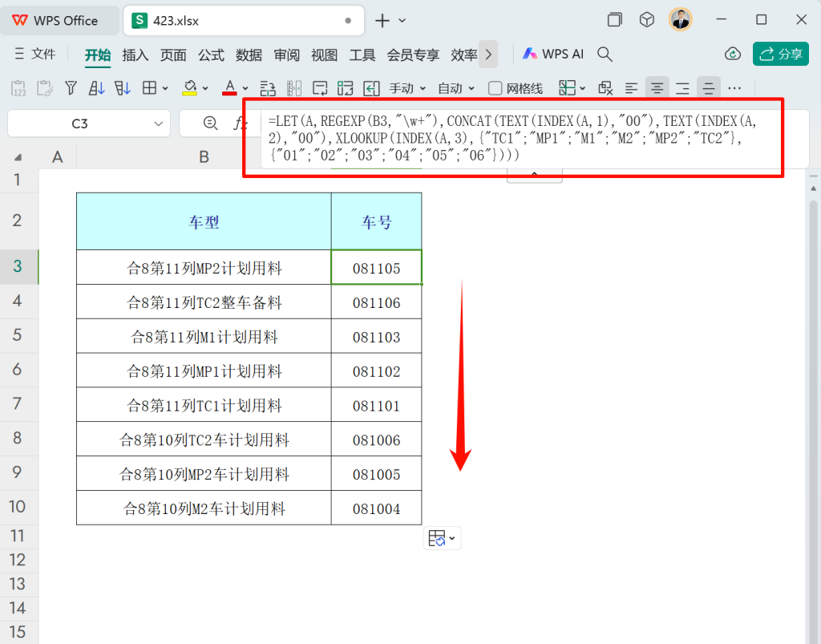
Task: Switch to the 数据 tab
Action: 249,55
